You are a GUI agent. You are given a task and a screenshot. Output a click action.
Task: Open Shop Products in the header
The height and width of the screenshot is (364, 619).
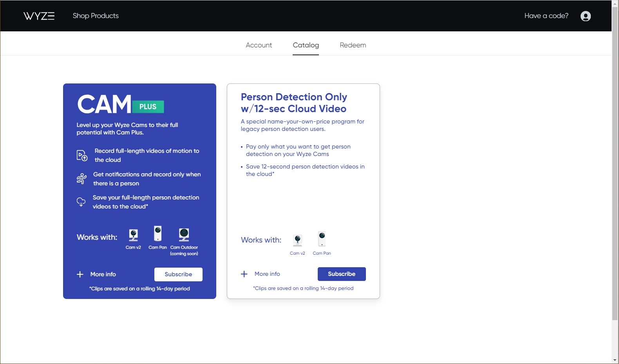pos(96,16)
